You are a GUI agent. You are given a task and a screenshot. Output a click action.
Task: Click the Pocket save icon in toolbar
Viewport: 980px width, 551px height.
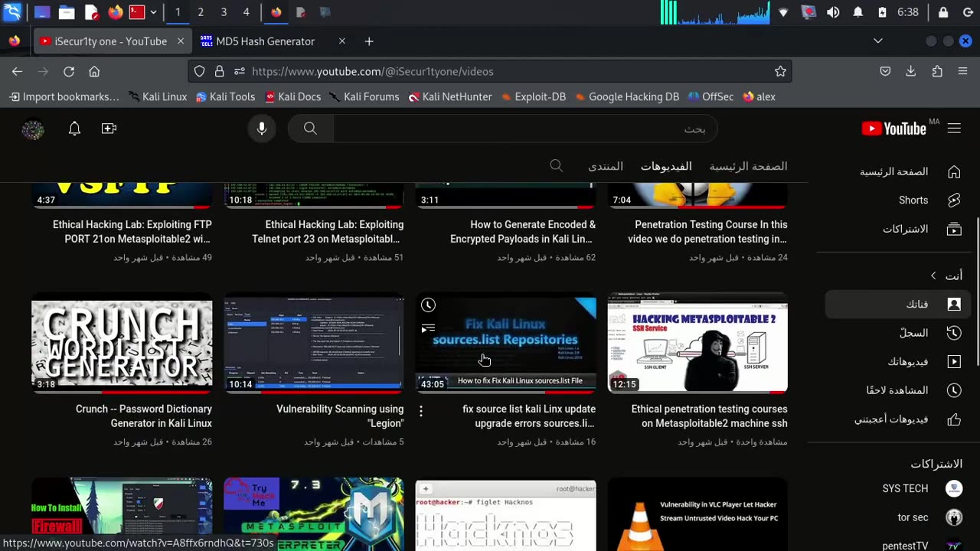(885, 71)
